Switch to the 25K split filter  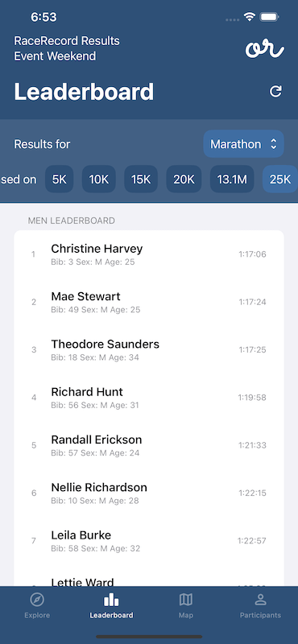280,179
